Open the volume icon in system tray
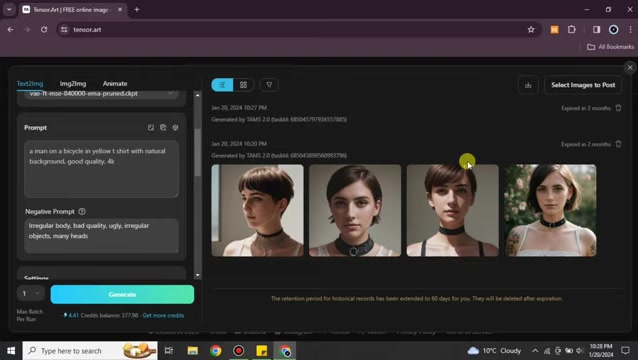Image resolution: width=638 pixels, height=360 pixels. pyautogui.click(x=580, y=350)
